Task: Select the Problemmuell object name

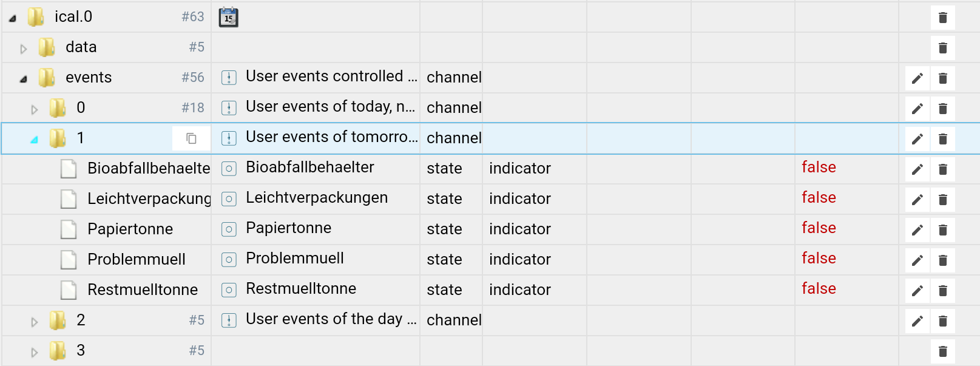Action: [x=295, y=258]
